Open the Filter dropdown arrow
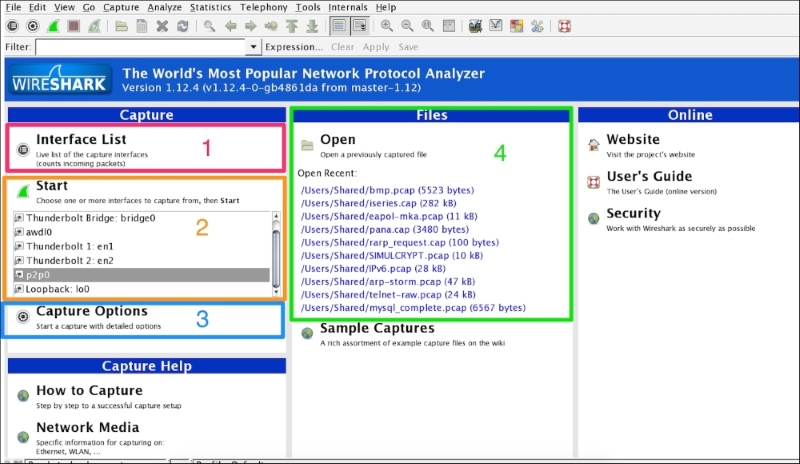The width and height of the screenshot is (800, 464). [253, 47]
